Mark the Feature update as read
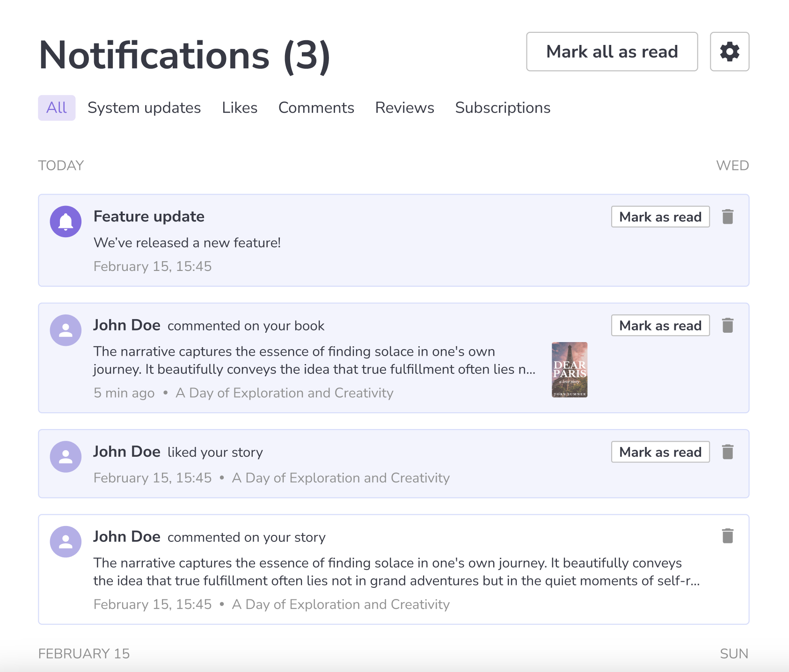The image size is (789, 672). pyautogui.click(x=660, y=217)
